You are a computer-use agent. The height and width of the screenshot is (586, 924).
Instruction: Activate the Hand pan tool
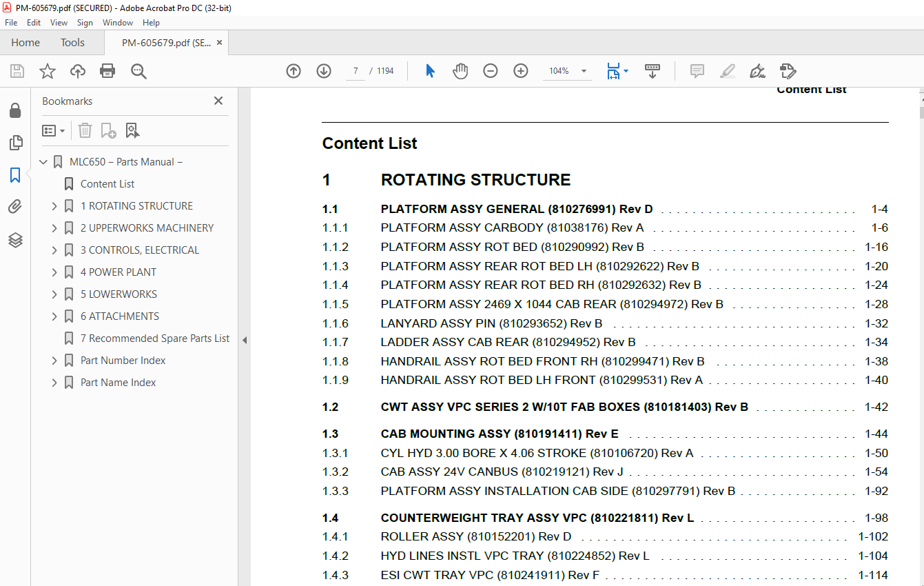[460, 71]
